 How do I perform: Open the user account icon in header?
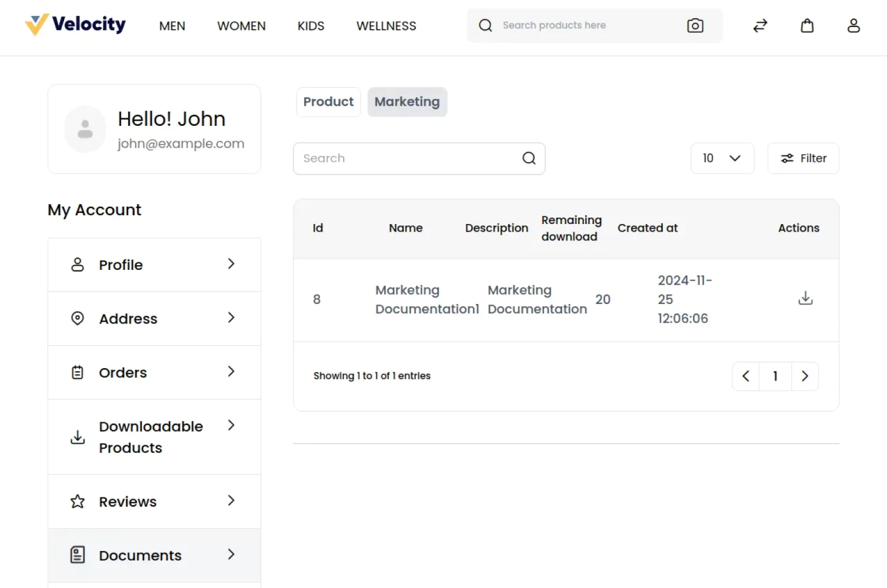(853, 25)
